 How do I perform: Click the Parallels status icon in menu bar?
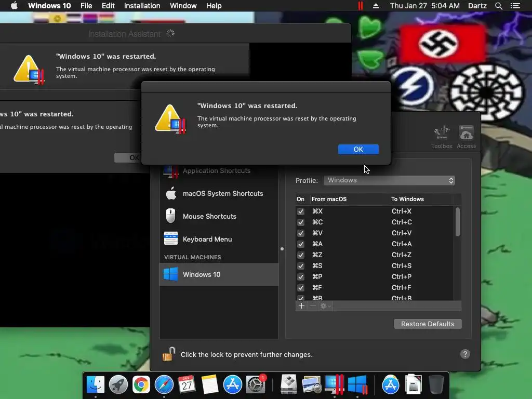(361, 6)
